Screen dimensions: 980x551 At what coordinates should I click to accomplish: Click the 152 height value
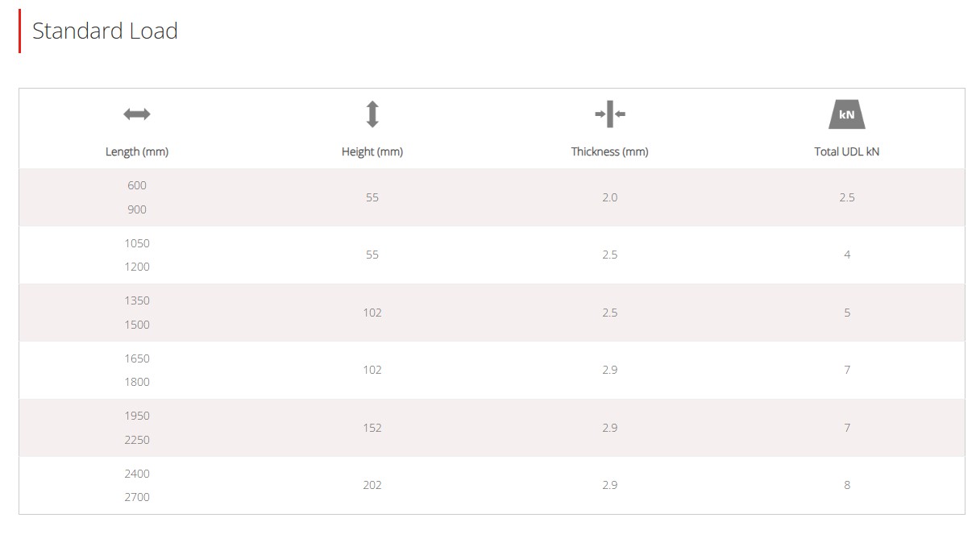click(x=372, y=428)
